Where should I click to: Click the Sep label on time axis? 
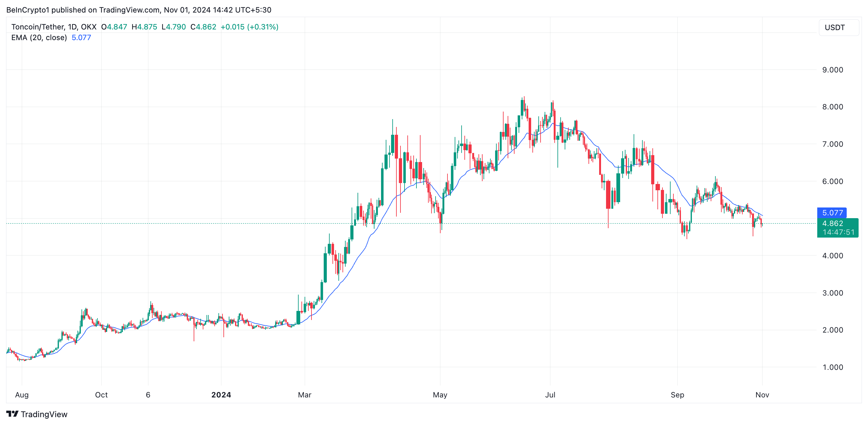coord(677,395)
